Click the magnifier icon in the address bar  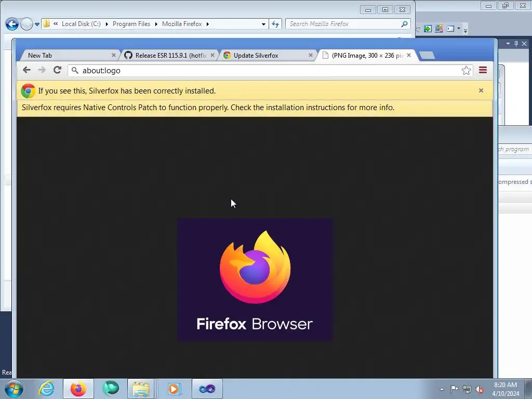click(75, 70)
